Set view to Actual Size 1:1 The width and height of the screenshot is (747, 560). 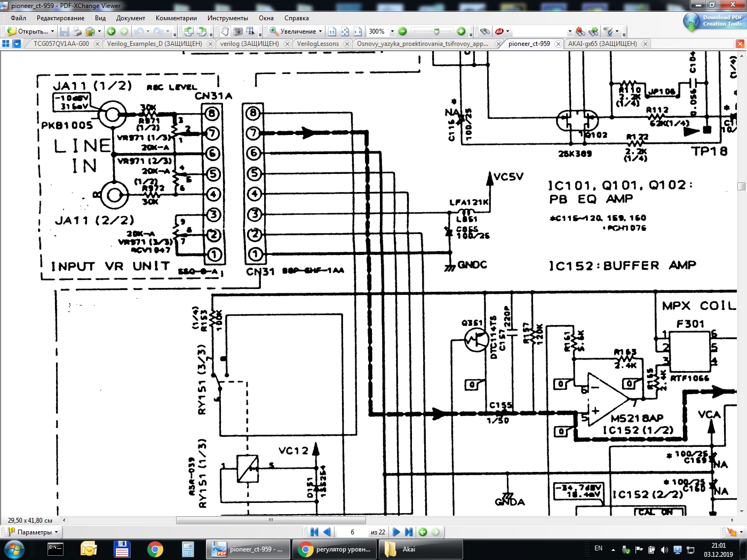point(332,31)
